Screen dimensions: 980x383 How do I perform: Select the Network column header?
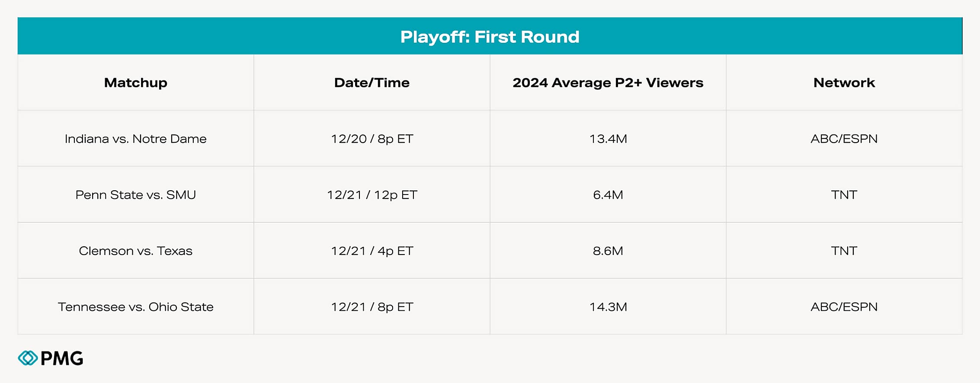[x=844, y=83]
